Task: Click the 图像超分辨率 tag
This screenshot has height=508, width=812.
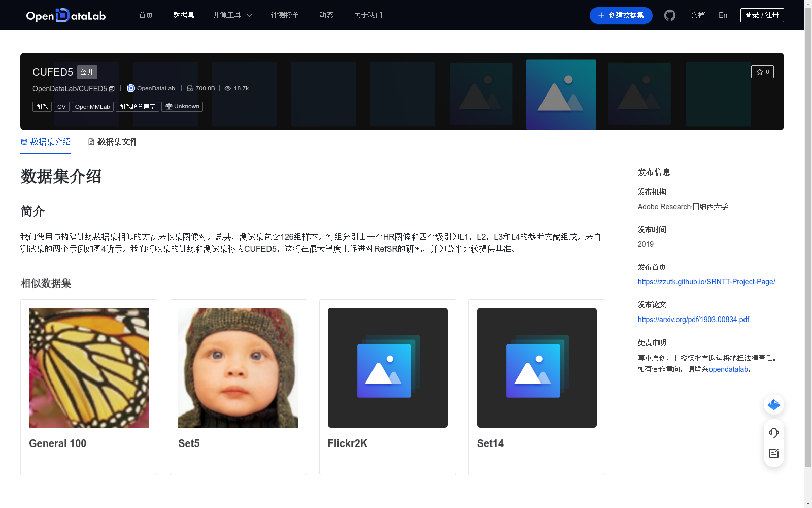Action: 138,107
